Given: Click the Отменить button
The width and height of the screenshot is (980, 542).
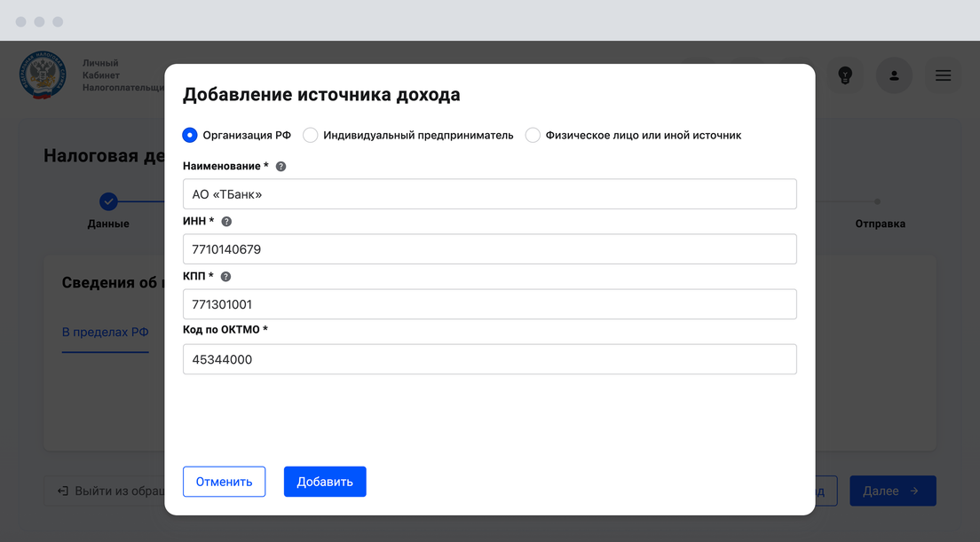Looking at the screenshot, I should (224, 482).
